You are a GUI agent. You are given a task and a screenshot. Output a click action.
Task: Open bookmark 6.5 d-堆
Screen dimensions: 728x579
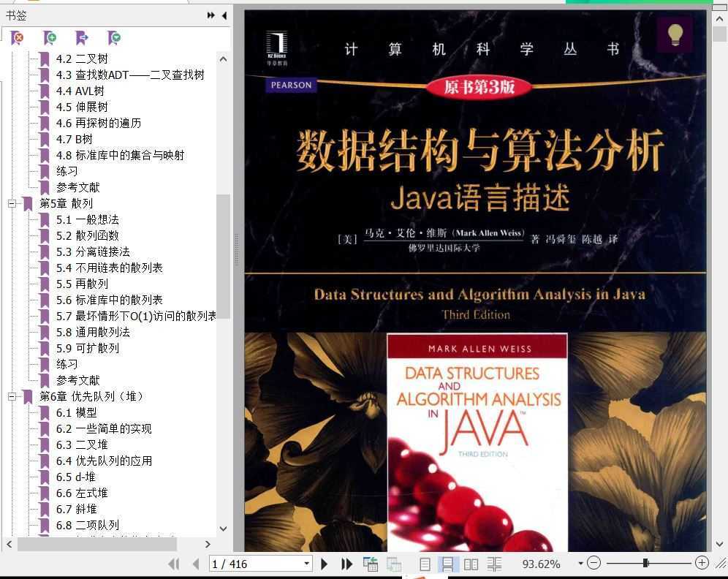(x=76, y=477)
